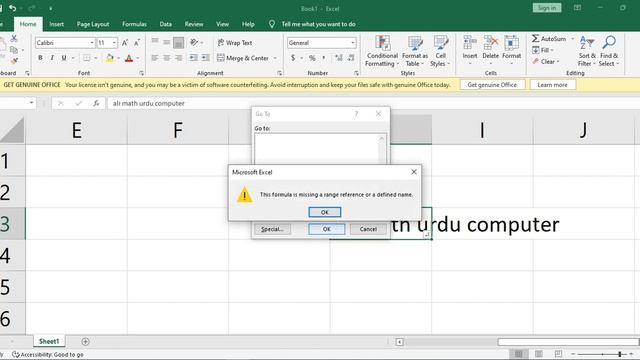Open the Fill dropdown

click(543, 50)
